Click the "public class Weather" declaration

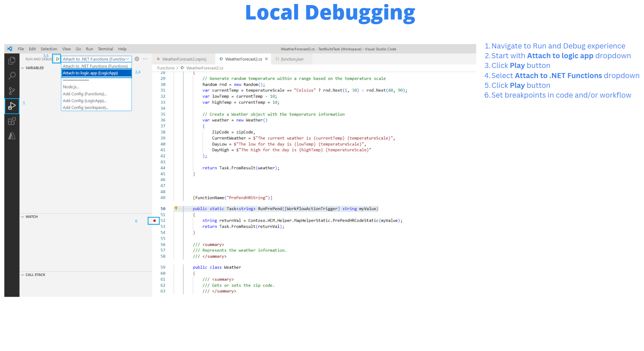click(x=217, y=267)
